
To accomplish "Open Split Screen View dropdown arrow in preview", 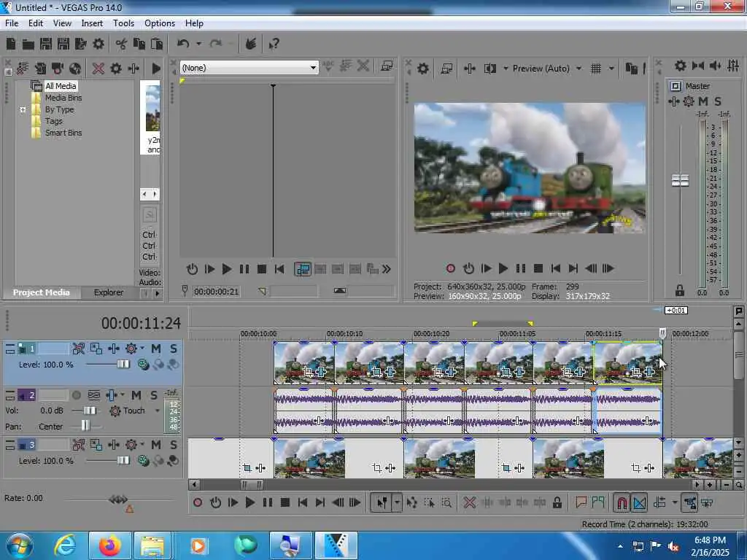I will 506,69.
